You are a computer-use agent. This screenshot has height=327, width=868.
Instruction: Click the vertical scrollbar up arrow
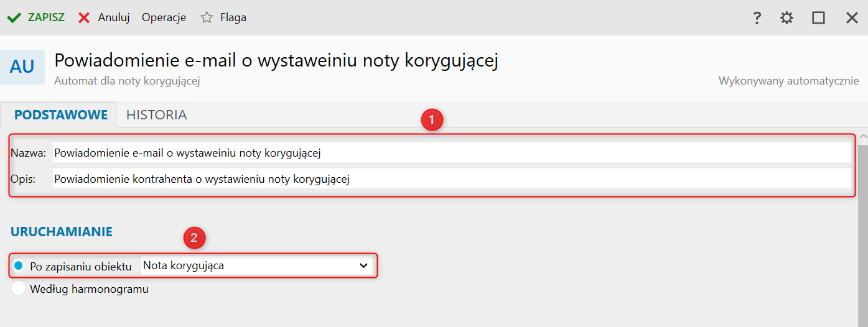(862, 136)
